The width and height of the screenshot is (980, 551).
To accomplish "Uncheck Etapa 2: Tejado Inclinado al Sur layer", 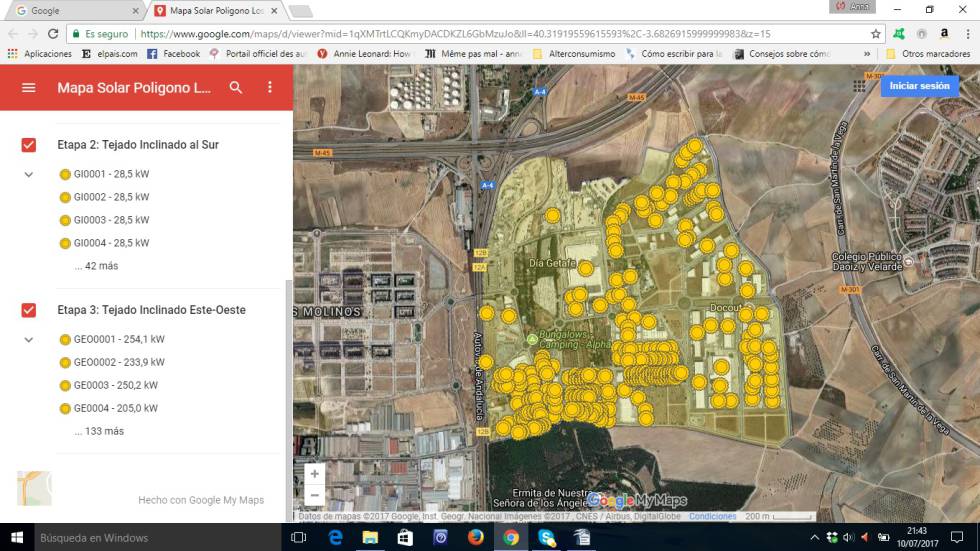I will click(x=29, y=145).
